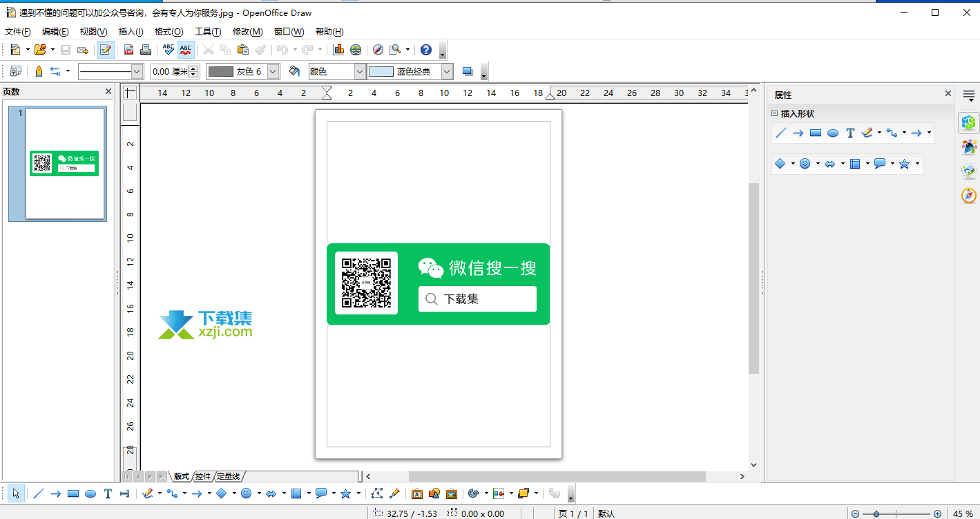Select Properties deck icon in sidebar strip
Viewport: 980px width, 519px height.
969,122
